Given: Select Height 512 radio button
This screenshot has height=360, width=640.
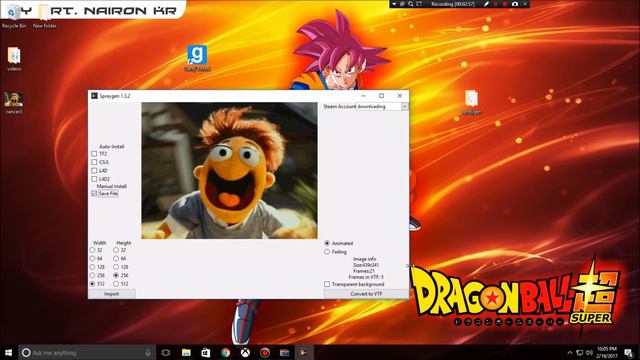Looking at the screenshot, I should tap(116, 283).
